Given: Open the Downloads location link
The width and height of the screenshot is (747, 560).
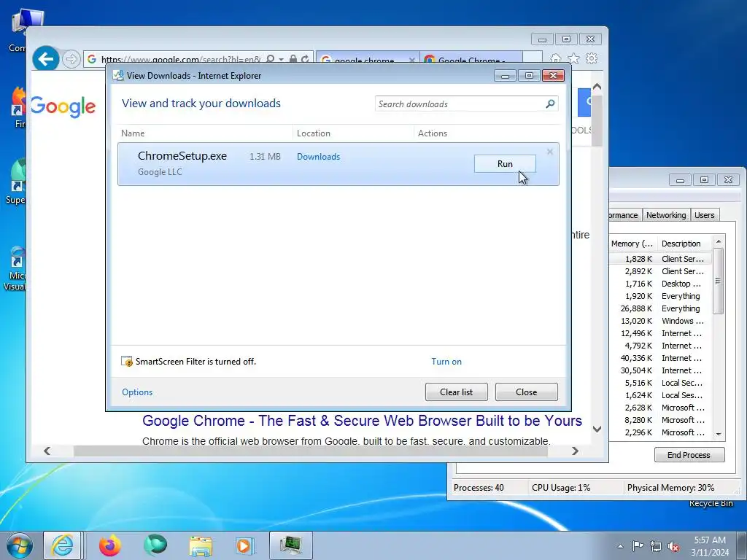Looking at the screenshot, I should click(x=318, y=157).
